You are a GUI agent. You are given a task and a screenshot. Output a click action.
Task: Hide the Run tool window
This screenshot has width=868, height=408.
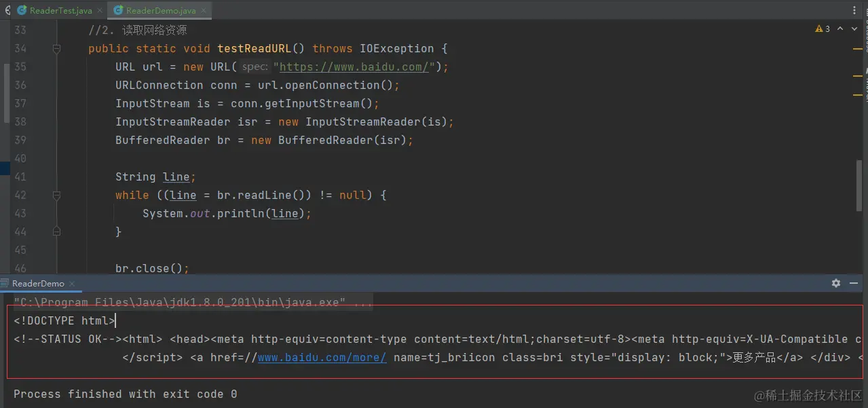tap(854, 283)
